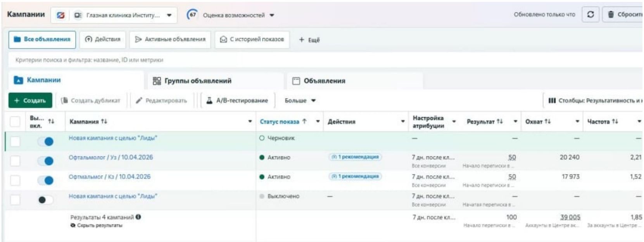Viewport: 644px width, 242px height.
Task: Open the Статус показа column dropdown arrow
Action: coord(318,121)
